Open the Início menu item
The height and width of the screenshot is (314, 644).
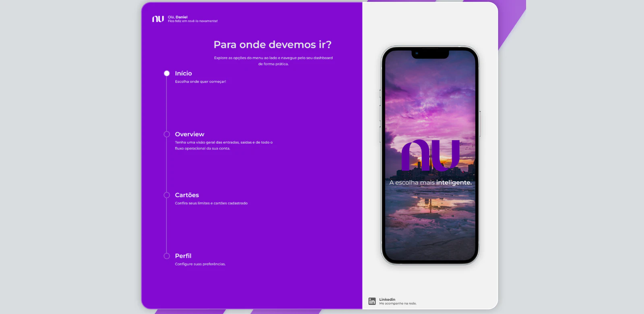coord(183,73)
